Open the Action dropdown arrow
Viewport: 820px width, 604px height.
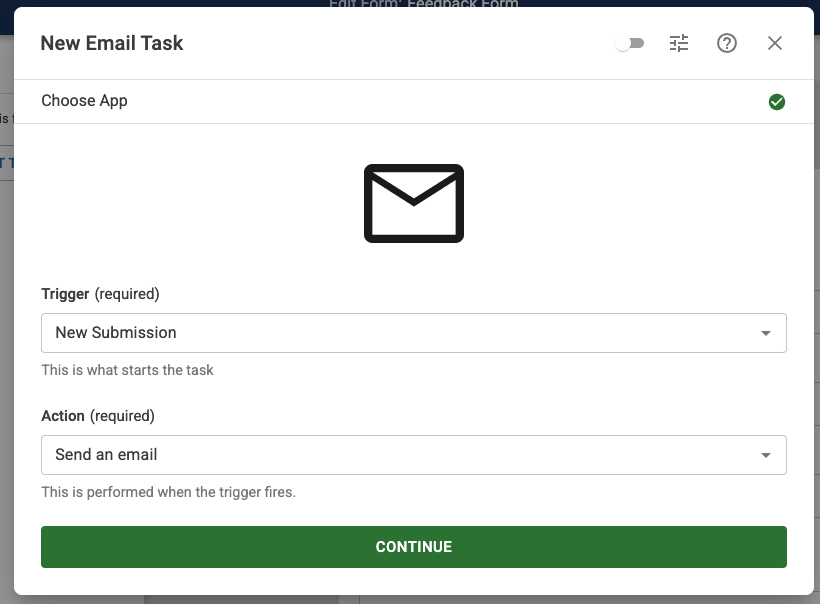coord(766,455)
